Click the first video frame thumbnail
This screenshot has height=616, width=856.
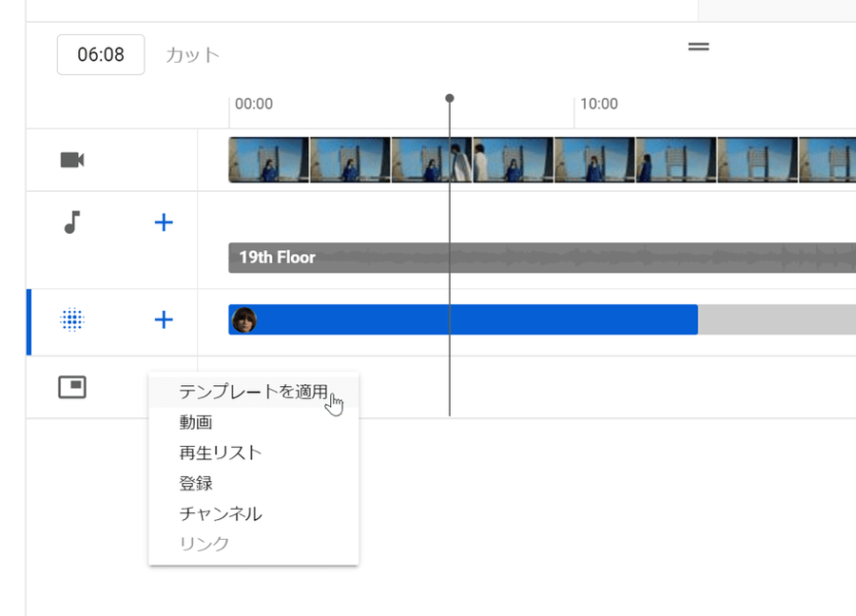[x=269, y=160]
